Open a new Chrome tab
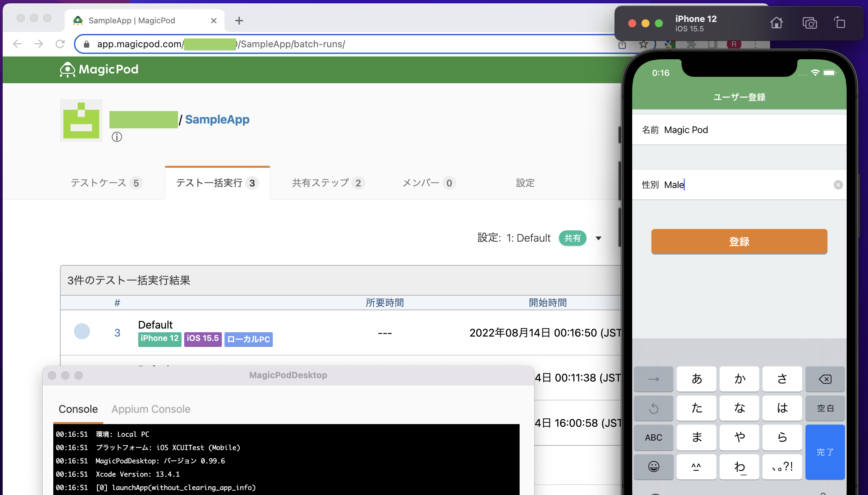Image resolution: width=868 pixels, height=495 pixels. 239,21
